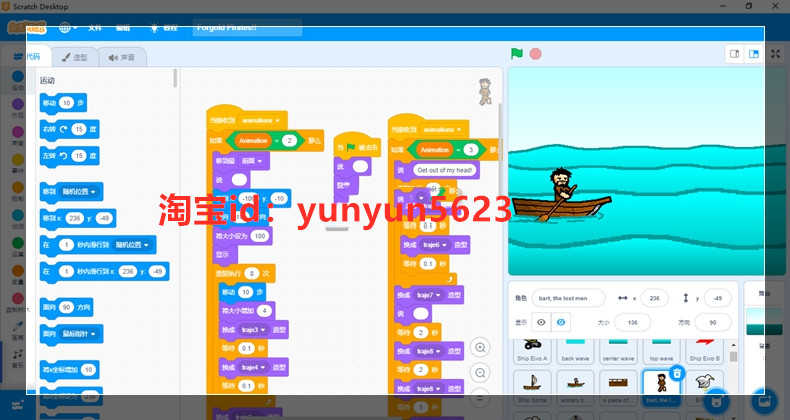Viewport: 790px width, 420px height.
Task: Select the green Operators category circle
Action: [x=18, y=243]
